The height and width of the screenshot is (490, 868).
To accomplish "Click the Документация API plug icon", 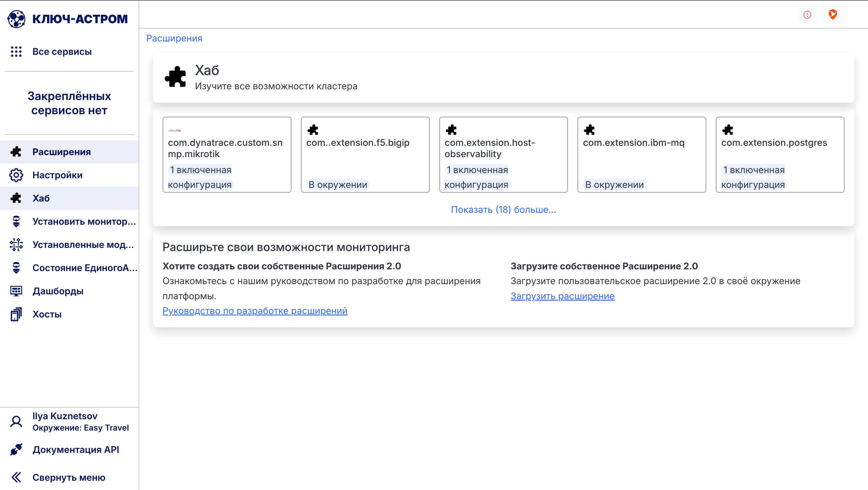I will coord(16,450).
